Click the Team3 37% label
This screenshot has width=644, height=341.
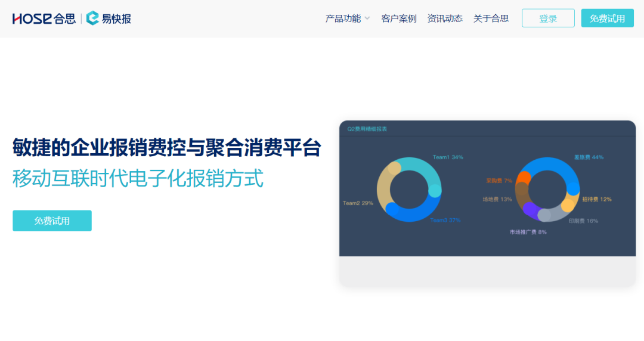(445, 220)
